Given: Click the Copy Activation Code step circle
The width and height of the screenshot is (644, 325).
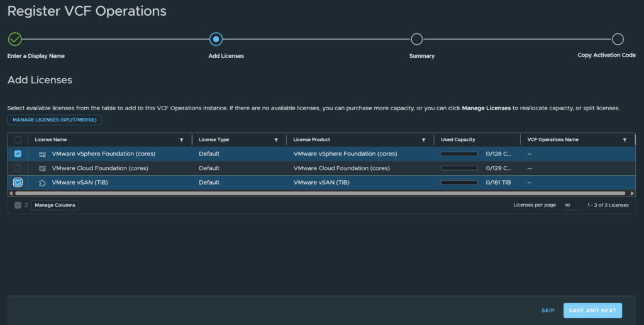Looking at the screenshot, I should click(x=618, y=39).
